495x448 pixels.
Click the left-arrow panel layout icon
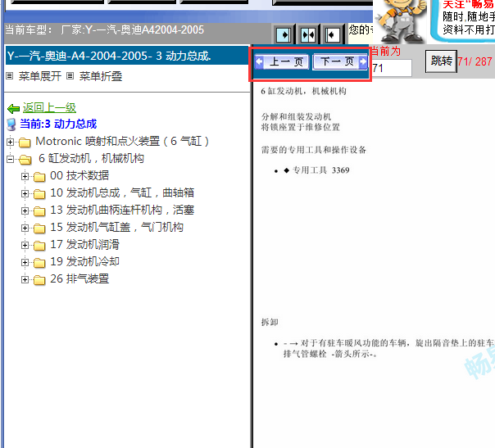pyautogui.click(x=332, y=34)
